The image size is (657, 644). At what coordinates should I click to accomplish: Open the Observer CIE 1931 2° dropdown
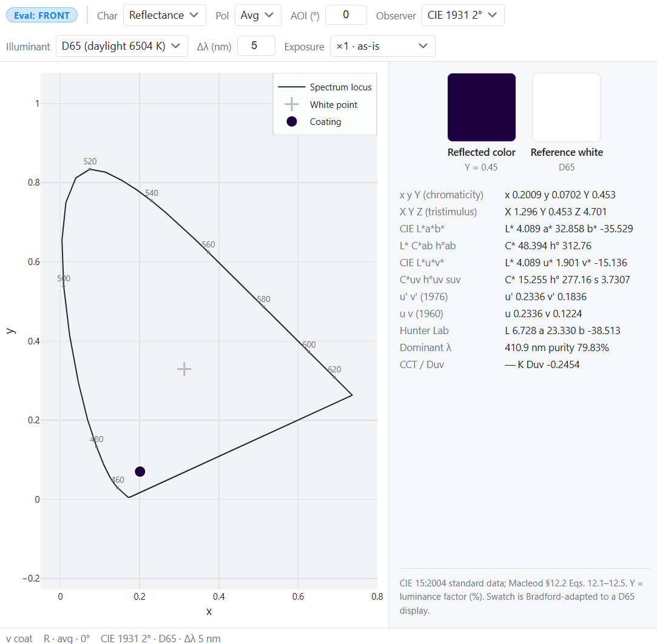(463, 15)
